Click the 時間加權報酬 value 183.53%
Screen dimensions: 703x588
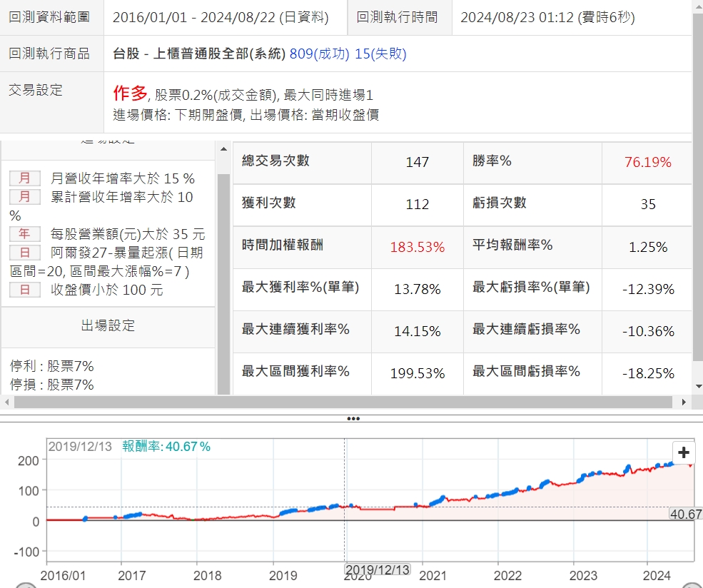(417, 247)
